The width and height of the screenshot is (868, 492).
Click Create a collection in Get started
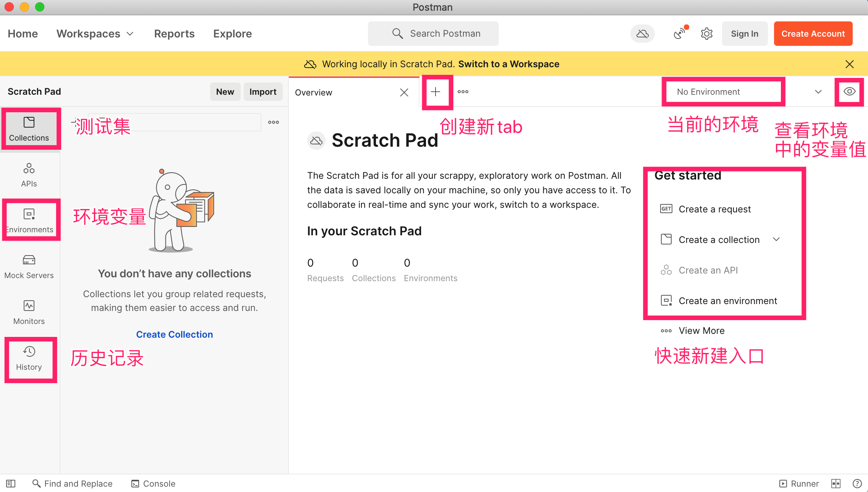click(719, 240)
